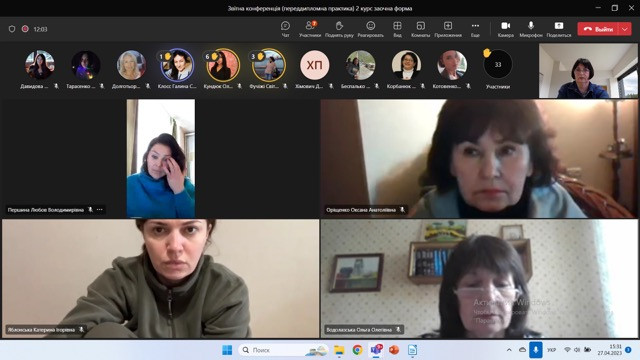This screenshot has width=640, height=360.
Task: Expand the arrow next to the Leave button
Action: [x=625, y=29]
